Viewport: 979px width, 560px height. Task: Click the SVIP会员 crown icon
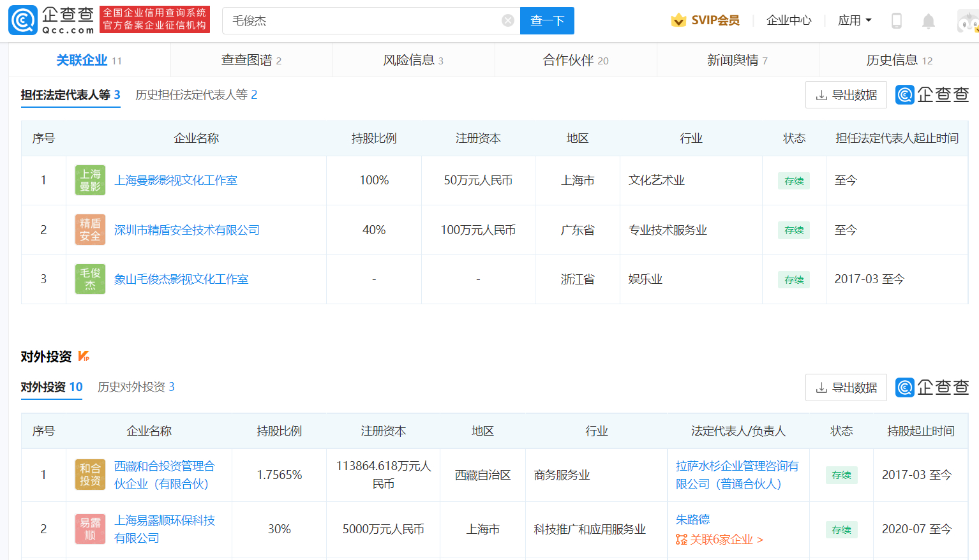[678, 20]
